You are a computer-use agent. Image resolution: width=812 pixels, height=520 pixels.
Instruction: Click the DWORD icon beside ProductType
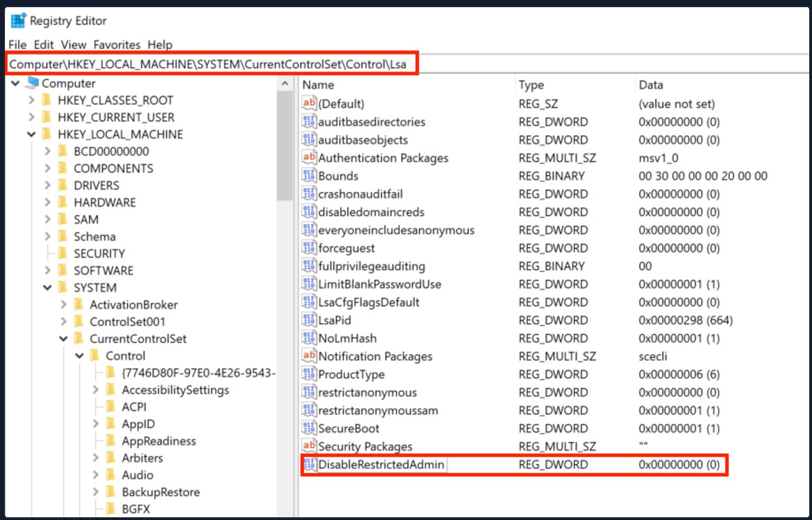click(309, 374)
